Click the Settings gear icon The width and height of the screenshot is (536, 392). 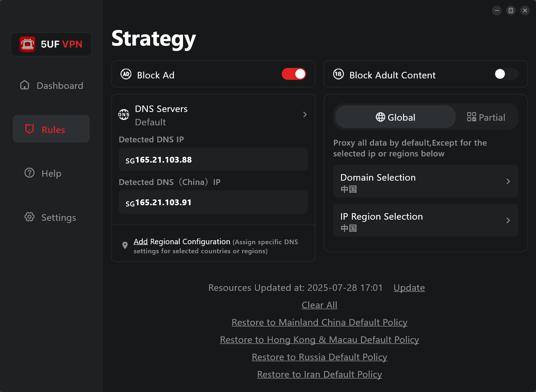[x=29, y=217]
